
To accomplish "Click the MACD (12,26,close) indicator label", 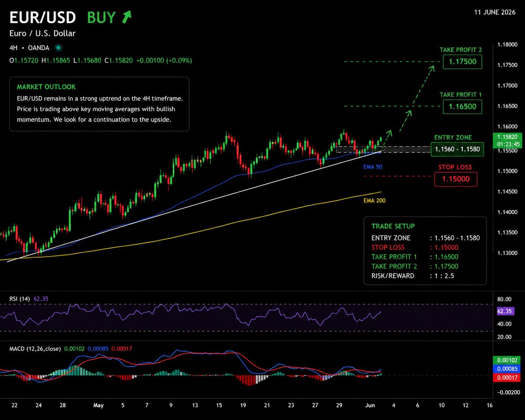I will pos(35,349).
